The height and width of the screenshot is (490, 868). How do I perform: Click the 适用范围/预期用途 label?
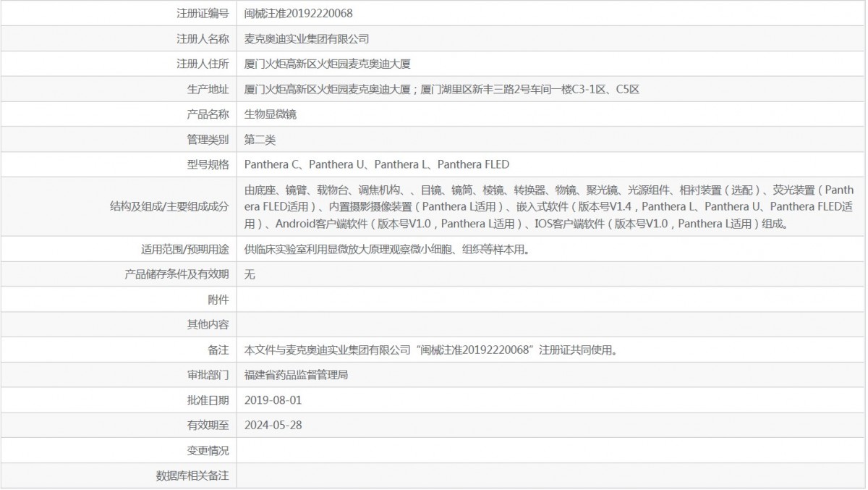tap(185, 249)
